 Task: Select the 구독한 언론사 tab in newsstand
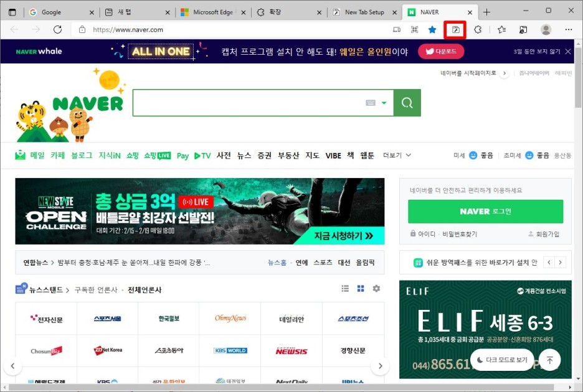(96, 290)
